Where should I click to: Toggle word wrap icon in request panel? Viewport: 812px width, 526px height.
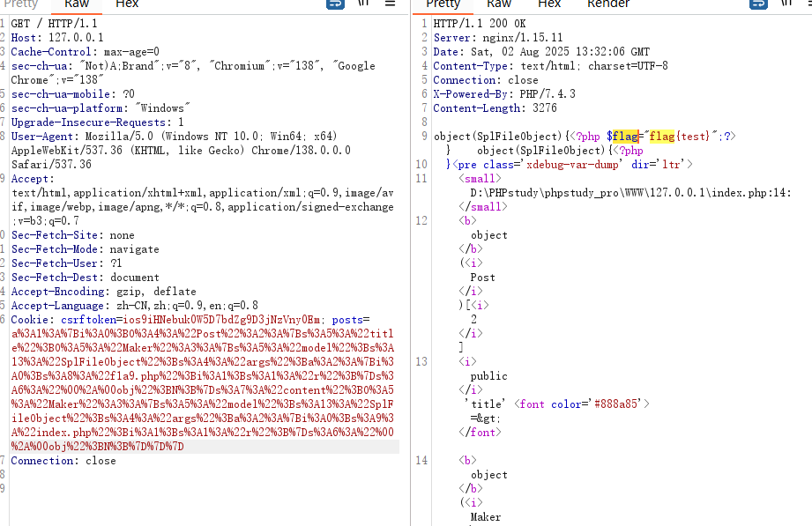(x=335, y=4)
